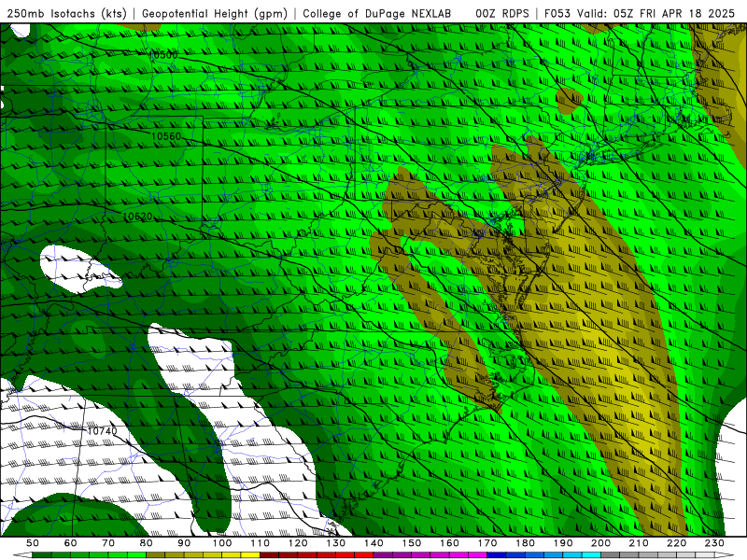Click the 180 value on the color scale
Viewport: 747px width, 560px height.
(x=526, y=543)
